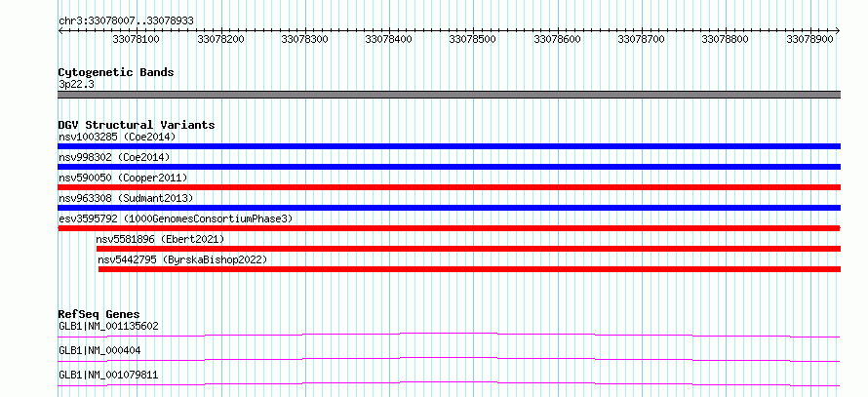Click the gray 3p22.3 cytoband bar

click(x=449, y=95)
